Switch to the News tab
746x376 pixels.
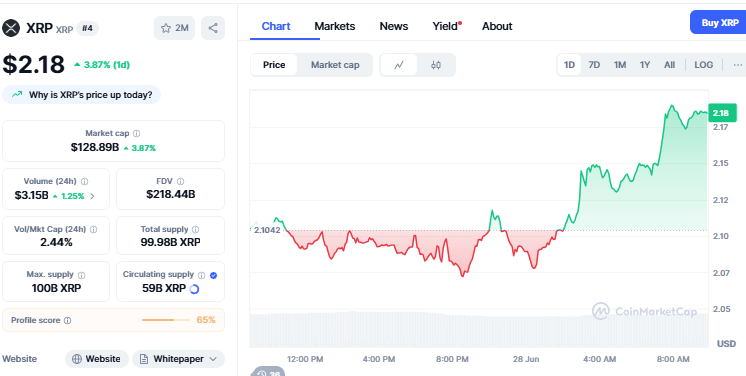(x=393, y=26)
